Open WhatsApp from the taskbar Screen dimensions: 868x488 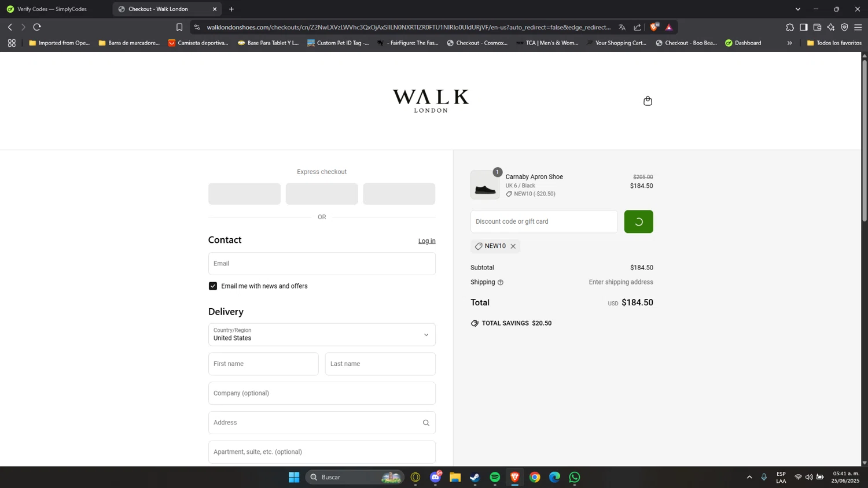pyautogui.click(x=575, y=477)
